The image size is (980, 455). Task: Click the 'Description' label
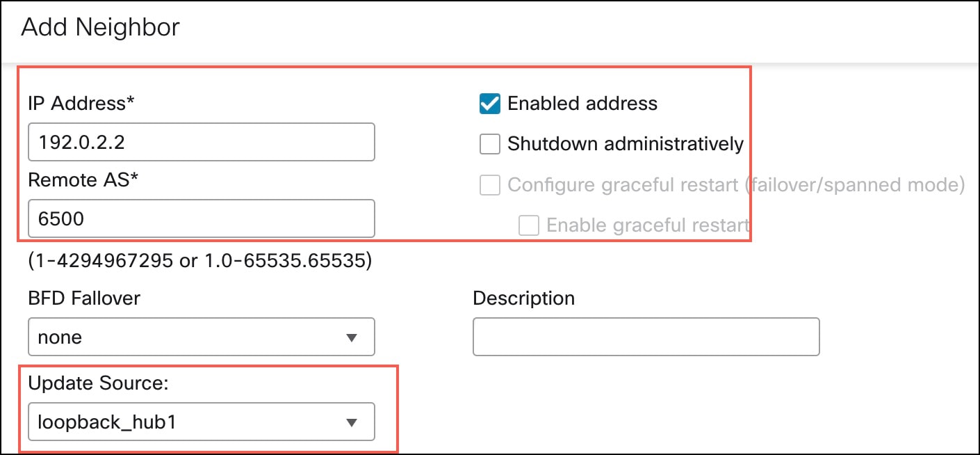click(524, 298)
